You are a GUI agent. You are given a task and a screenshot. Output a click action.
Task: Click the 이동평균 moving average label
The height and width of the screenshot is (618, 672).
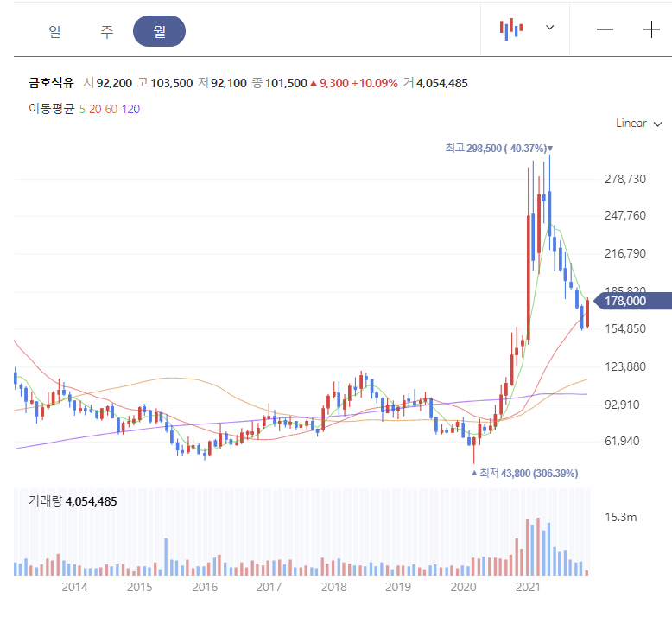pos(52,109)
